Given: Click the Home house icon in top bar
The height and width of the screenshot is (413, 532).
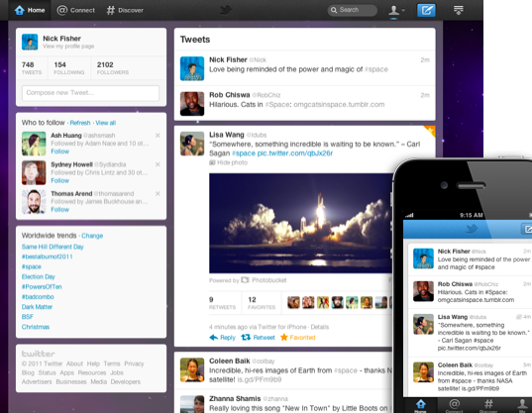Looking at the screenshot, I should 20,10.
